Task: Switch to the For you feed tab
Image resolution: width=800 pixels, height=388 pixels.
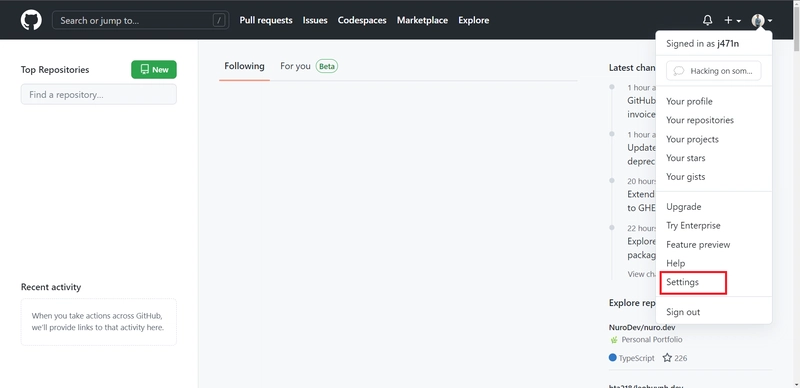Action: [x=295, y=66]
